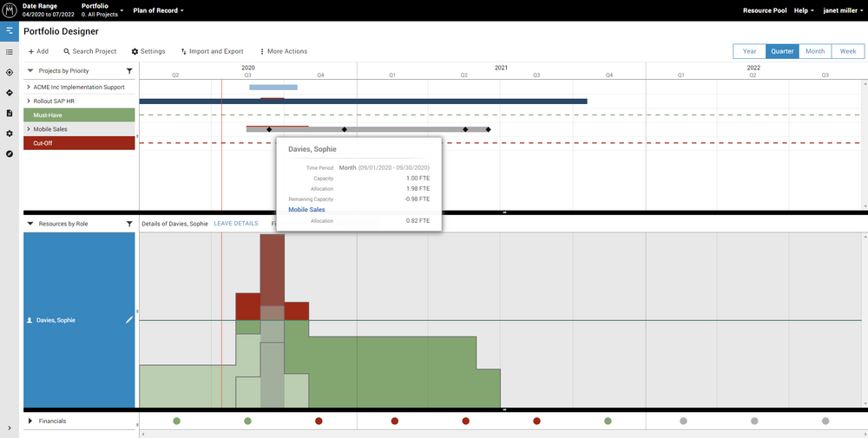Click the document icon in left sidebar

point(9,113)
